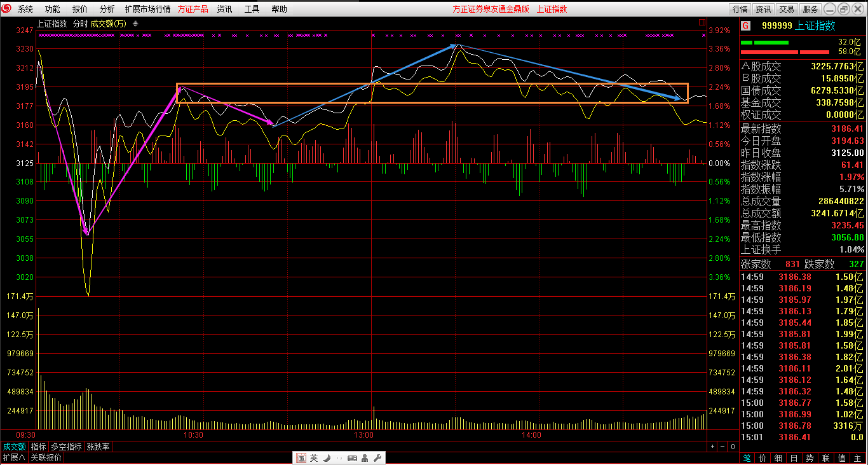Click the 最高指数 value 3235.45
Screen dimensions: 868x465
[x=848, y=225]
